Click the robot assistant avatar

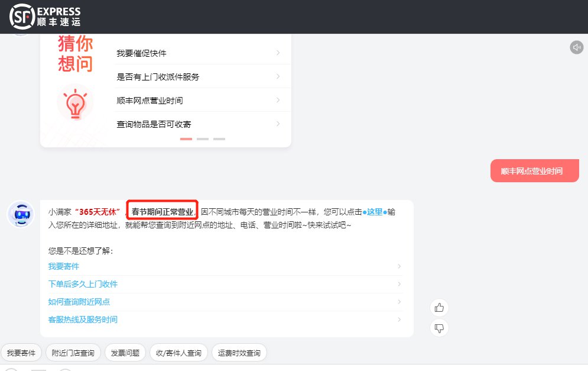(20, 213)
